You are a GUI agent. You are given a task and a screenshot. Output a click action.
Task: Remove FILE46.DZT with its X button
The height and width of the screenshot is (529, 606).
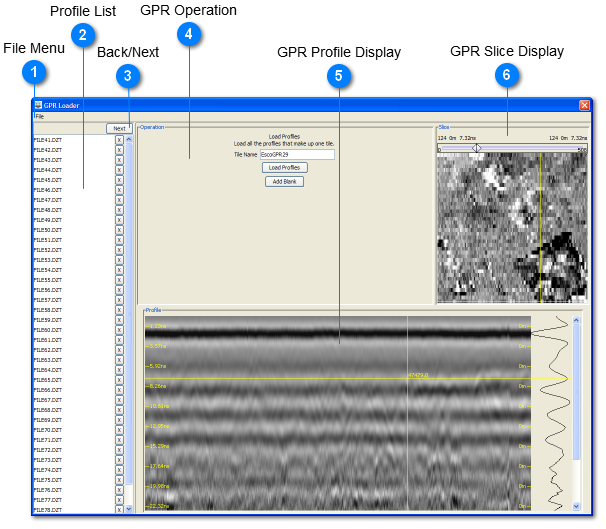coord(119,190)
